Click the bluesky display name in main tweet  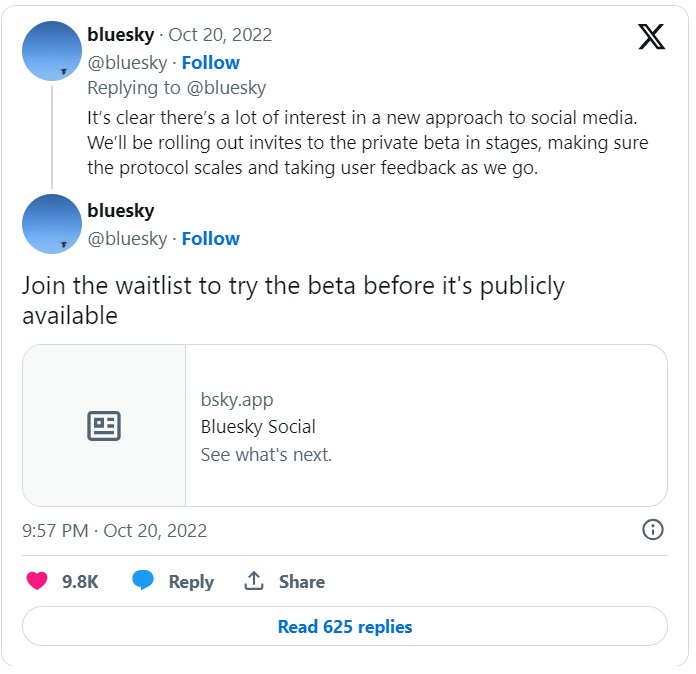121,211
